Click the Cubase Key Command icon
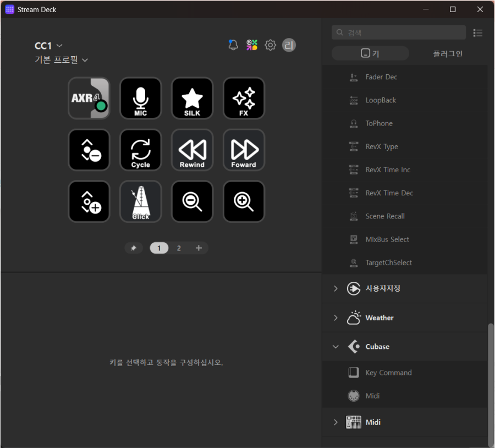Screen dimensions: 495x448 354,373
